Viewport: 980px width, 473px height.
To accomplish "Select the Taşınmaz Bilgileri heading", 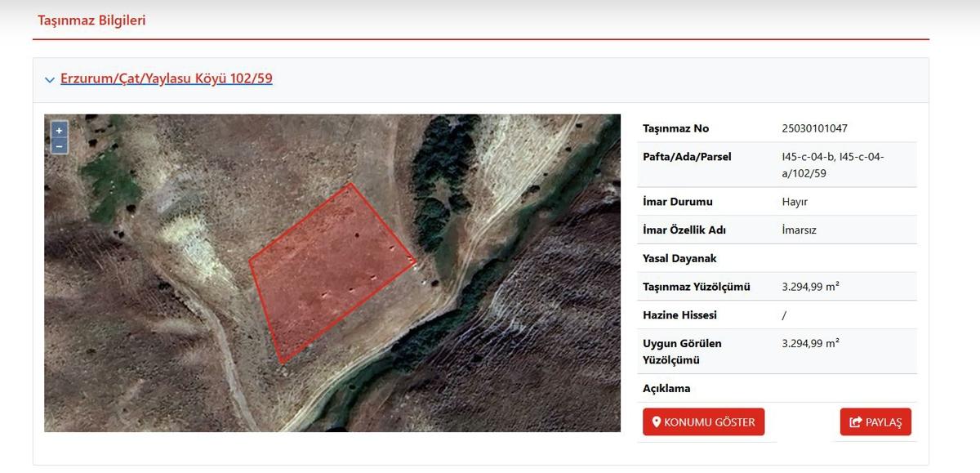I will (x=91, y=20).
